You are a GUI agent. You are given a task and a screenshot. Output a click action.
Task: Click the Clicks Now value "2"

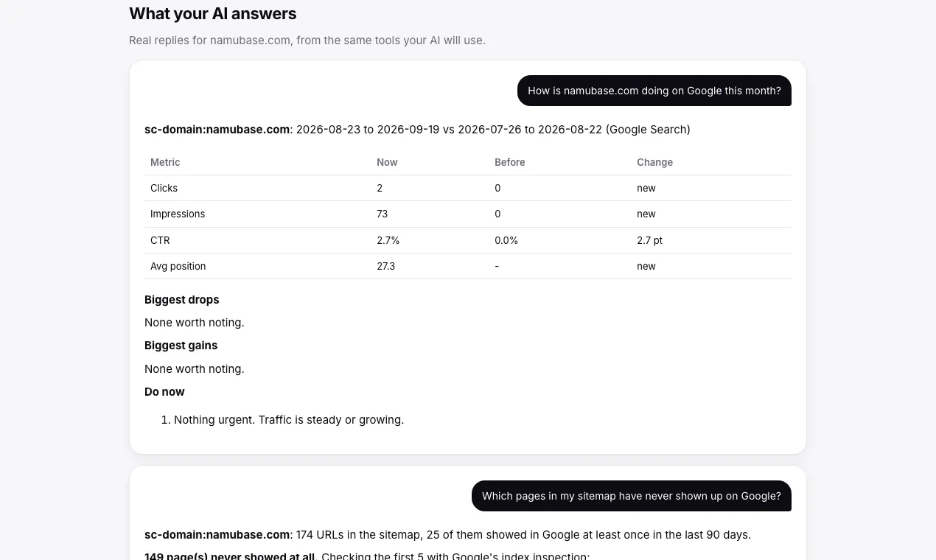coord(380,188)
